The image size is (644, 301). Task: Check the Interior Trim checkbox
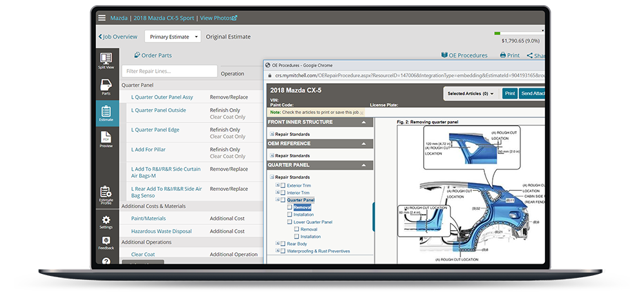point(283,193)
